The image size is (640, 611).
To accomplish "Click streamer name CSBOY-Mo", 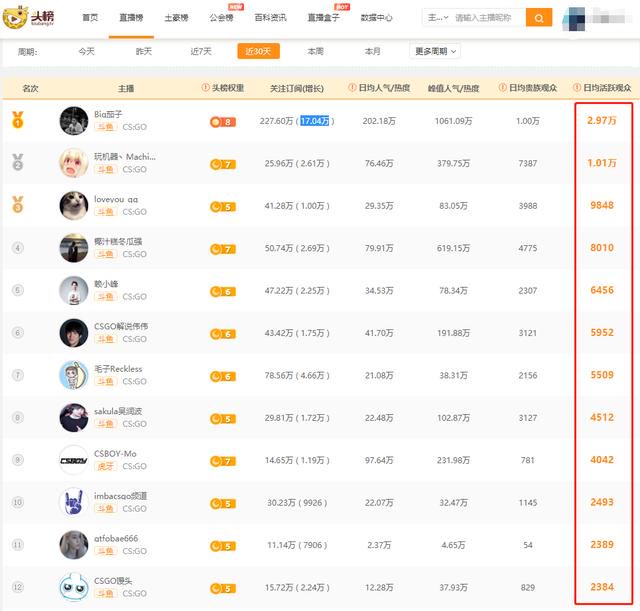I will click(116, 454).
